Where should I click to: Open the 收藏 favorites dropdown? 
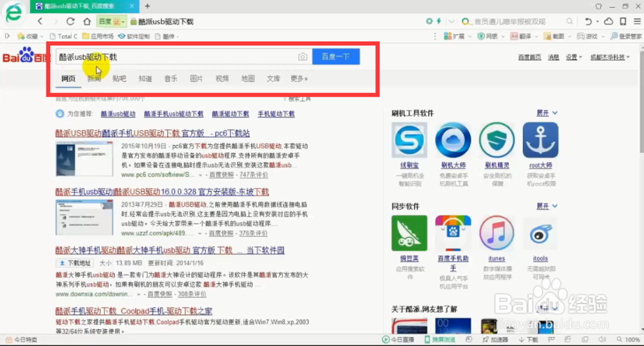coord(30,36)
